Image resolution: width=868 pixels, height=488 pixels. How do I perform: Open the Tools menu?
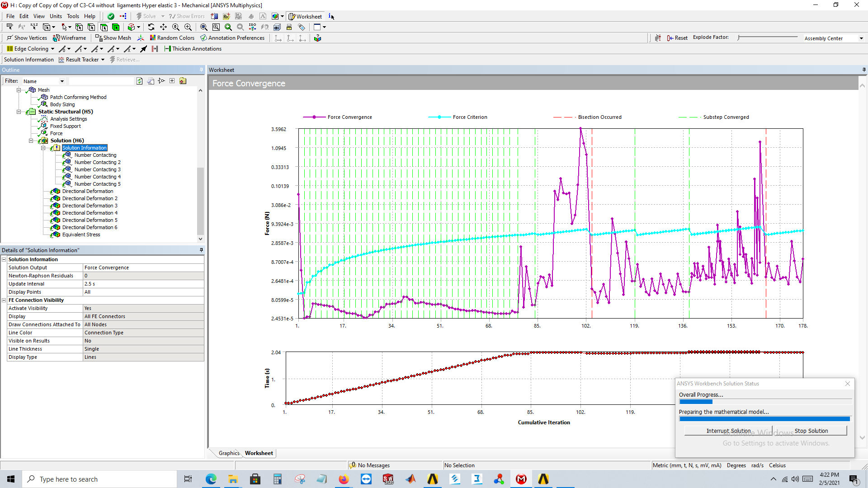[x=73, y=16]
